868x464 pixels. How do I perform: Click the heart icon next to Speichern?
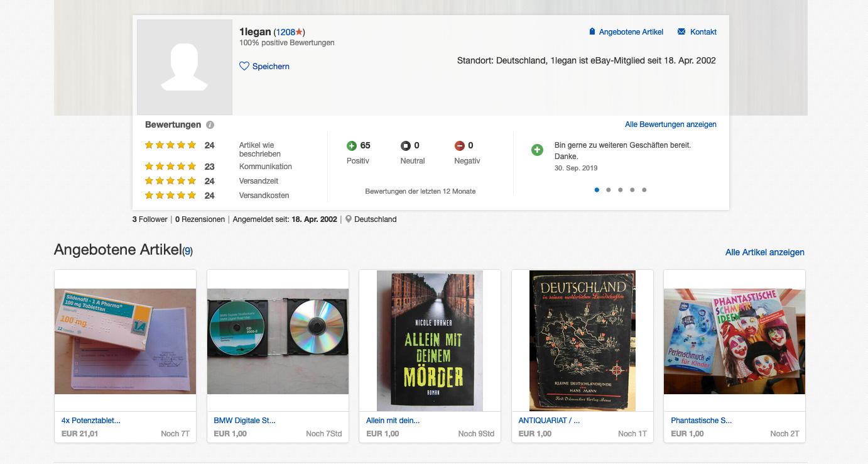(x=244, y=66)
